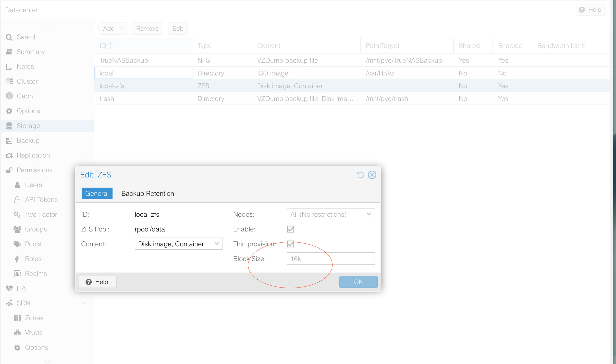
Task: Toggle the Enable checkbox
Action: (x=290, y=229)
